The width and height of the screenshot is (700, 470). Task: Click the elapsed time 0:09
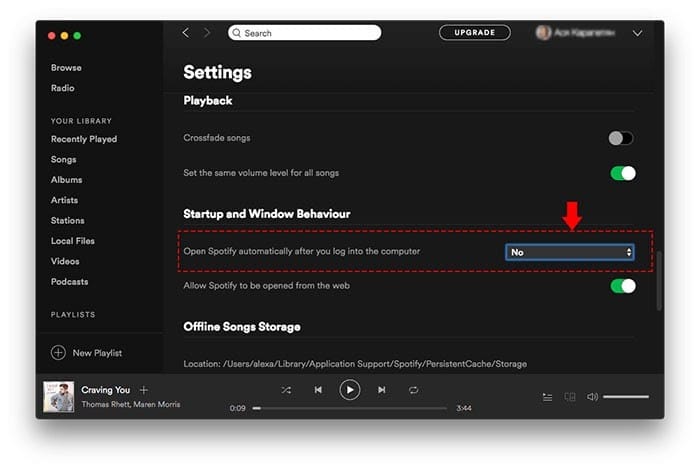(x=238, y=408)
